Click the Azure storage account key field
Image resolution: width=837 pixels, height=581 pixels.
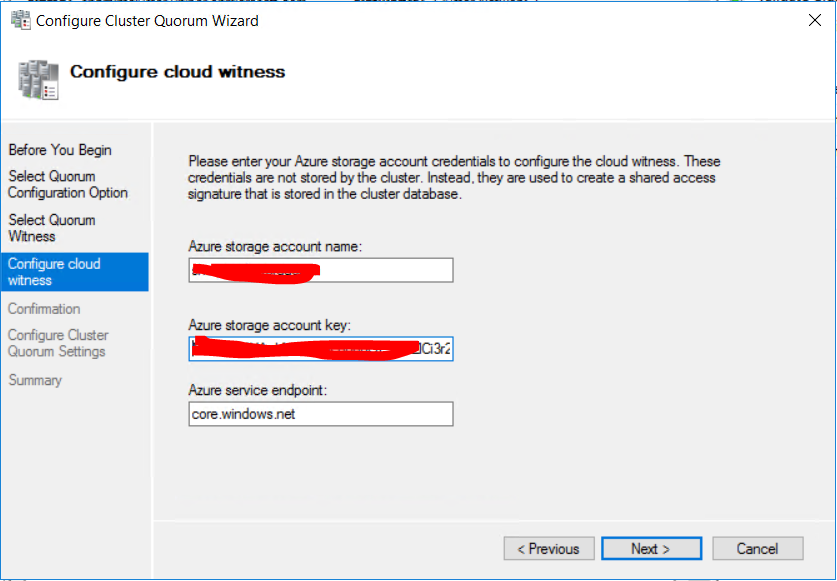(x=320, y=348)
